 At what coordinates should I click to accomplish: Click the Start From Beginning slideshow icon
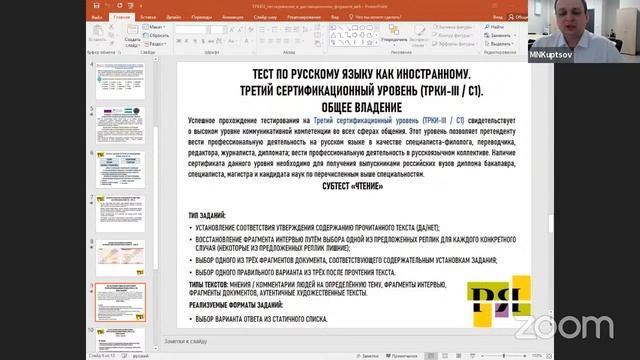131,6
